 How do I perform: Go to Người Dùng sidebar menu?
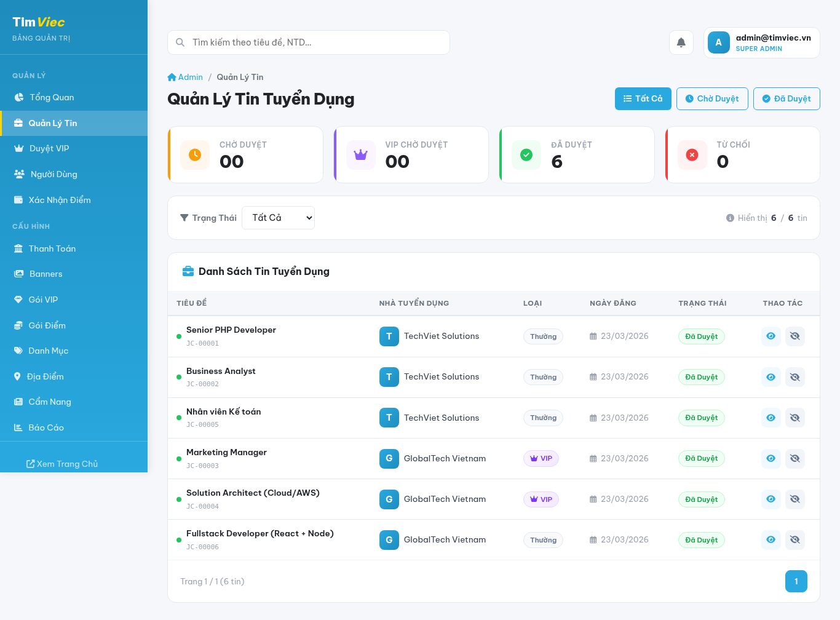53,174
